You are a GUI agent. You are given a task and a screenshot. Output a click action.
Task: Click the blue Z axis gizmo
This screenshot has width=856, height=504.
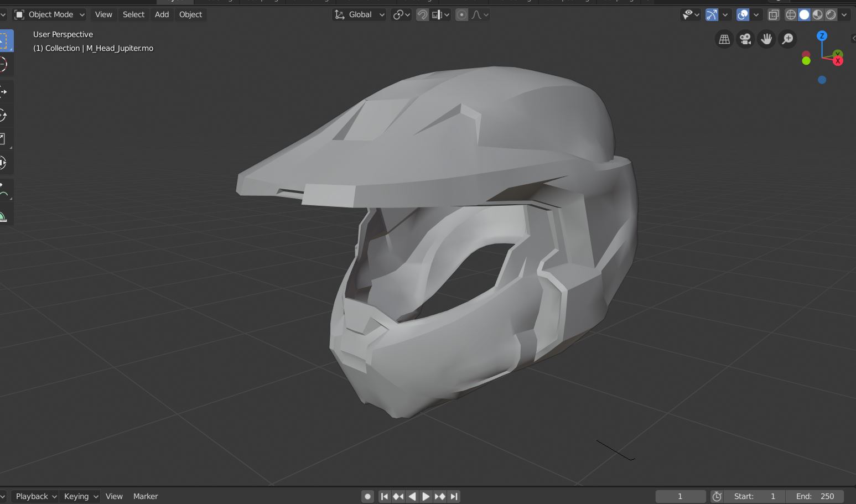[822, 36]
